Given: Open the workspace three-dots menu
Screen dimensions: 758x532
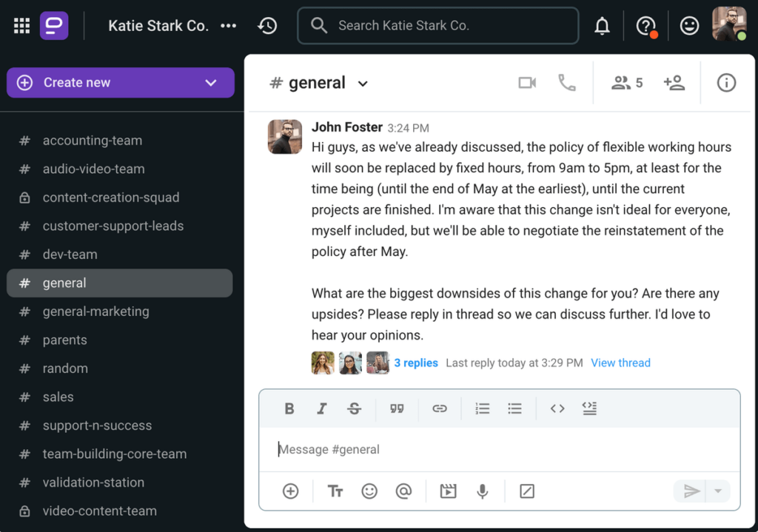Looking at the screenshot, I should coord(229,26).
